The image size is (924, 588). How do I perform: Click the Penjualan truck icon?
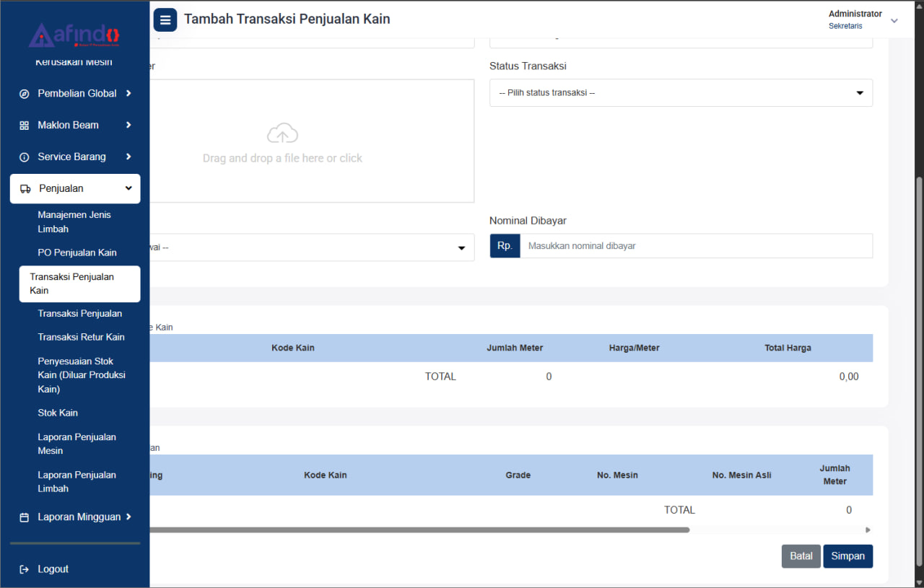click(x=25, y=189)
